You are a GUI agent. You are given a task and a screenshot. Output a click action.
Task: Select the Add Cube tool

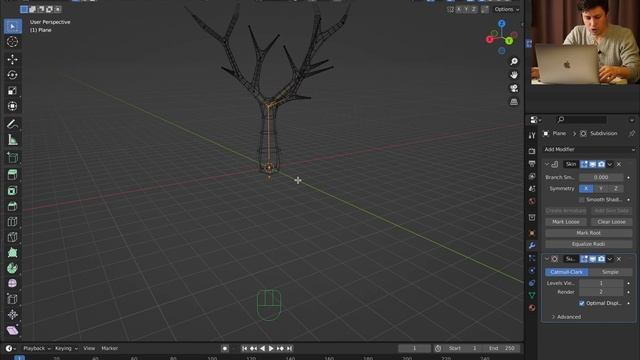click(x=13, y=158)
